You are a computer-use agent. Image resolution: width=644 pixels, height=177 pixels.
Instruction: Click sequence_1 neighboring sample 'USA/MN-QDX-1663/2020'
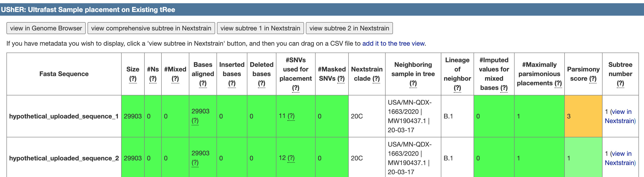pyautogui.click(x=410, y=107)
